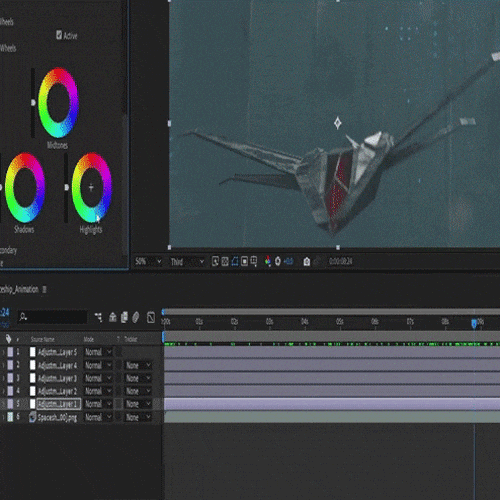Screen dimensions: 500x500
Task: Adjust Highlights brightness slider handle
Action: tap(66, 187)
